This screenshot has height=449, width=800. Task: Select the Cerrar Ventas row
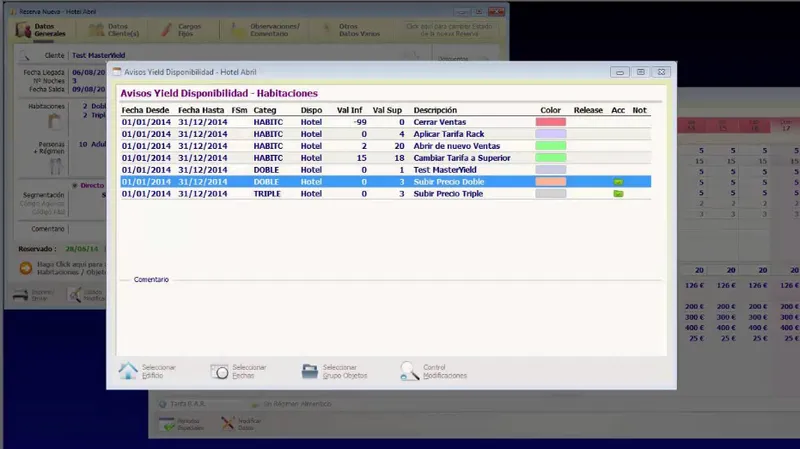tap(386, 122)
